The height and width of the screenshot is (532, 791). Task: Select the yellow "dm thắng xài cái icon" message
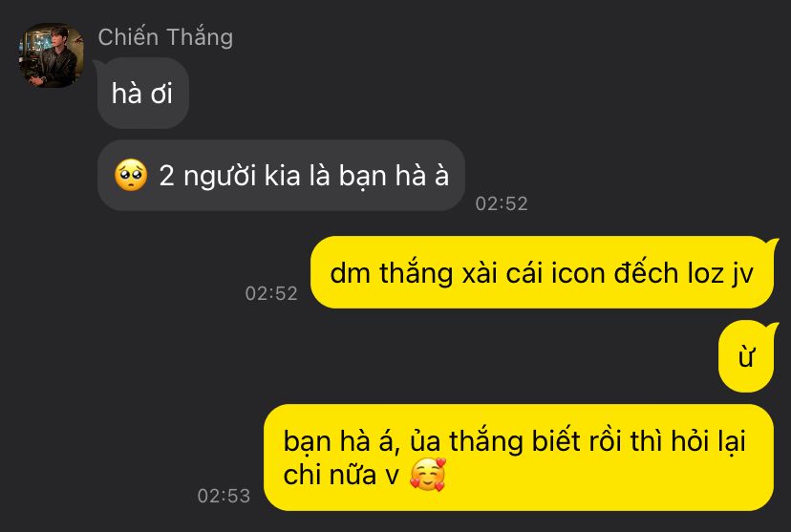[542, 272]
